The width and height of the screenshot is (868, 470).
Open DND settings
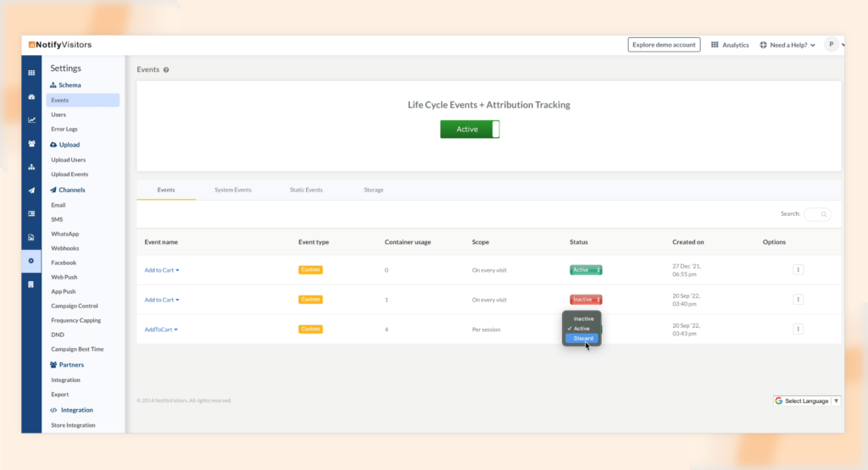[x=58, y=335]
